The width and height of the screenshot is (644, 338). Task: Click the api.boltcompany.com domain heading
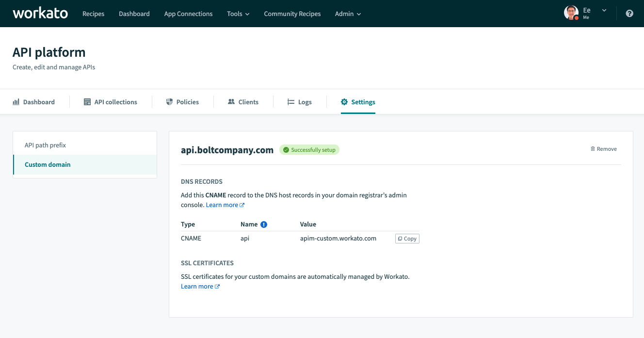coord(227,150)
